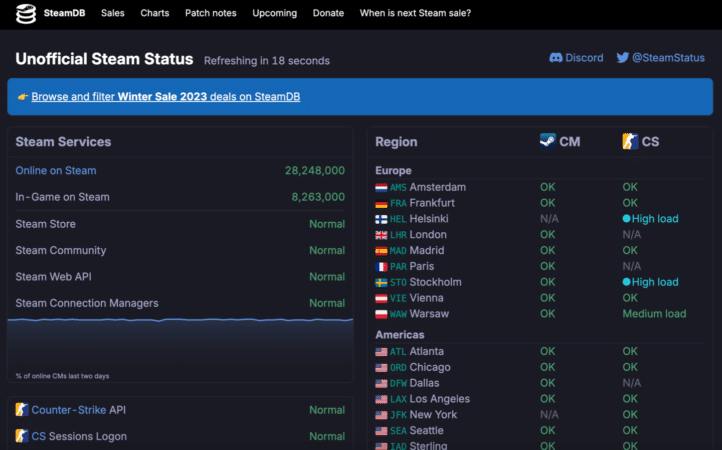The height and width of the screenshot is (450, 722).
Task: Click the SteamDB logo icon
Action: pyautogui.click(x=25, y=13)
